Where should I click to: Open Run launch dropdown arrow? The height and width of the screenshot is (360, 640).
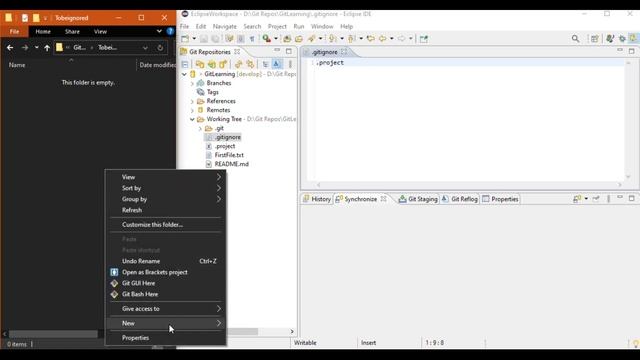click(x=276, y=39)
